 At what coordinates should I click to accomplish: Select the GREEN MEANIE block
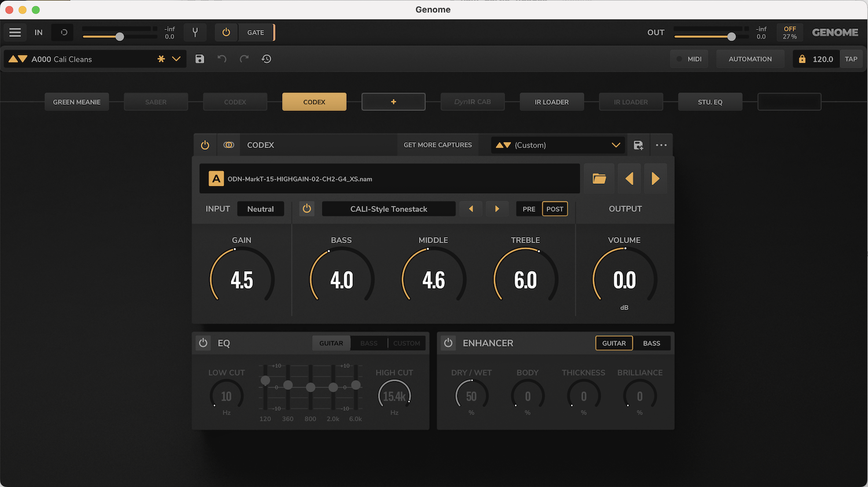(77, 102)
